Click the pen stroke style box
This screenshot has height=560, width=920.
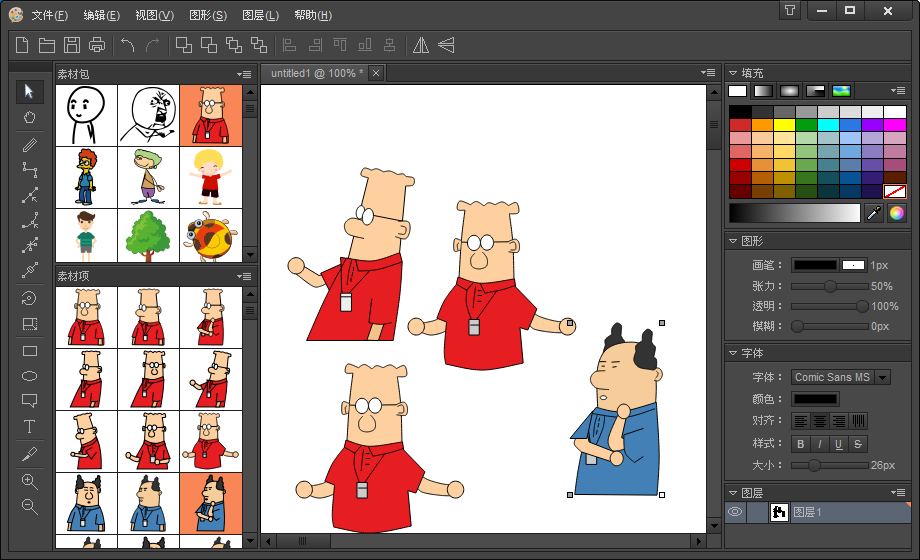[x=853, y=265]
